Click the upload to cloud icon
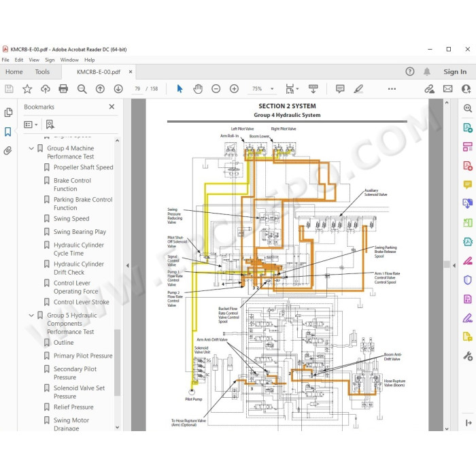Image resolution: width=476 pixels, height=476 pixels. pos(46,89)
